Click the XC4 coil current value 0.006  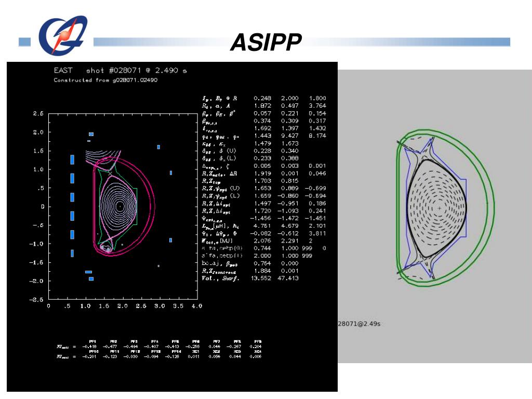[x=256, y=357]
